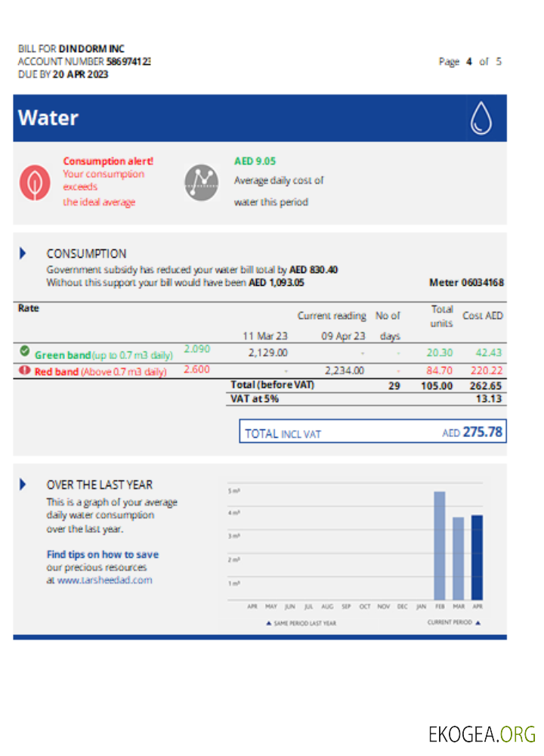Click the 'Red band' rate label
Screen dimensions: 544x756
(x=57, y=372)
